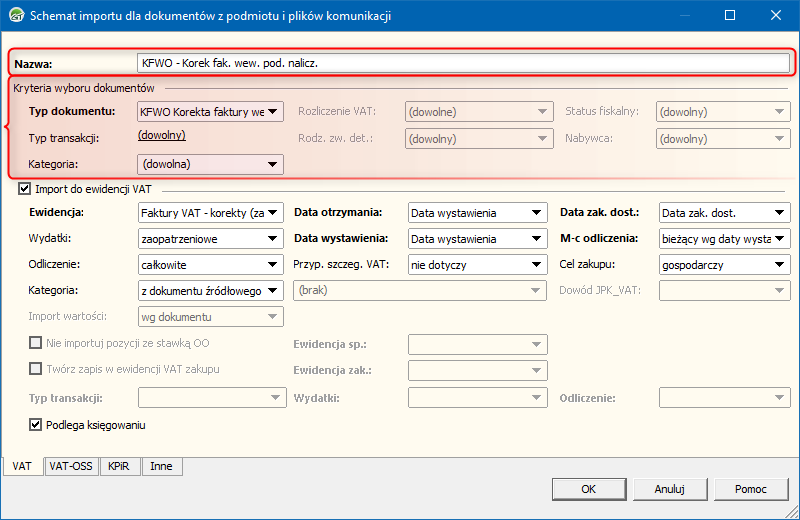Uncheck Import do ewidencji VAT

(x=25, y=187)
